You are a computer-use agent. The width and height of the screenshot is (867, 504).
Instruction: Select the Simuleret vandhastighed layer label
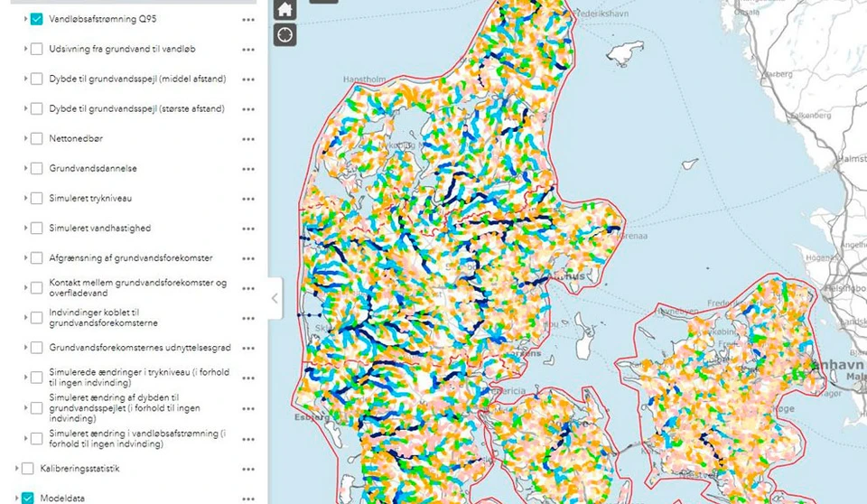coord(99,228)
